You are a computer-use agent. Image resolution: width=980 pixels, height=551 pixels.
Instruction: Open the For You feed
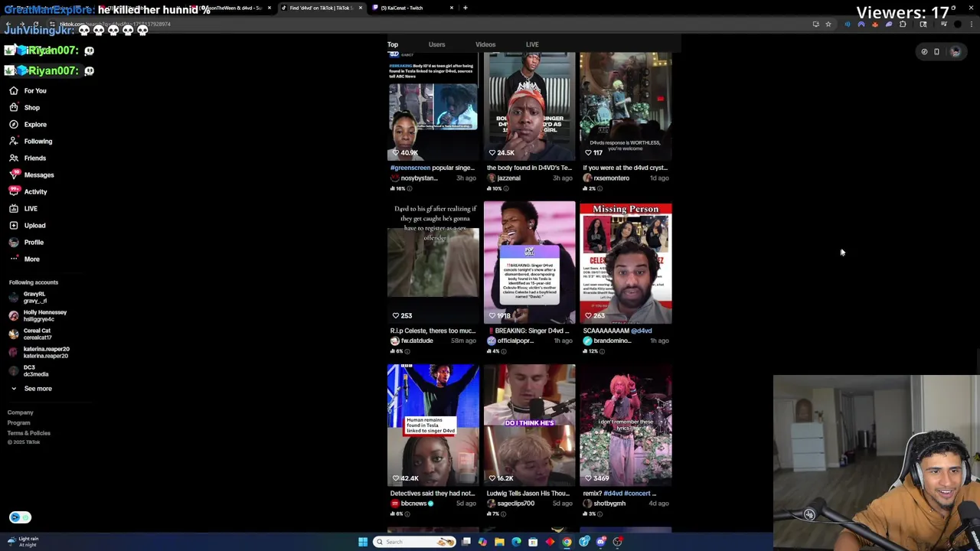tap(28, 90)
